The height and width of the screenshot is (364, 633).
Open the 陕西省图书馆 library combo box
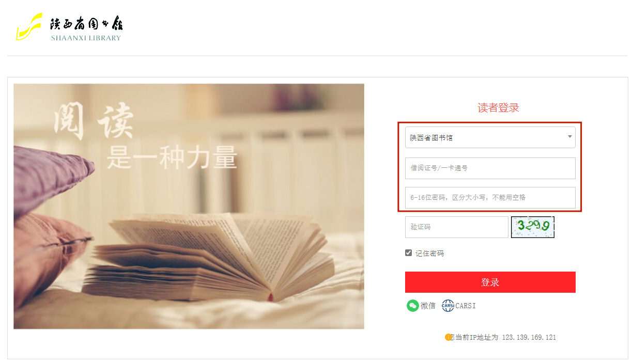point(490,137)
